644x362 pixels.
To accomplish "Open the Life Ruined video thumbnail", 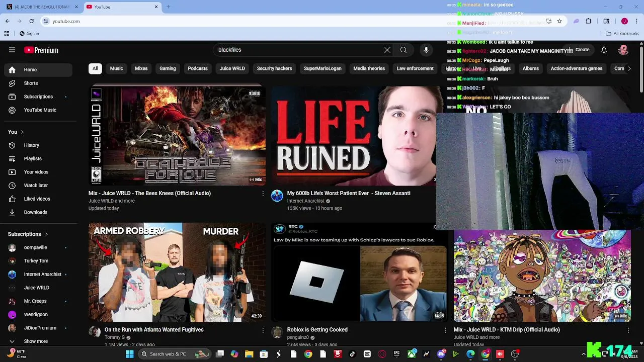I will point(354,136).
